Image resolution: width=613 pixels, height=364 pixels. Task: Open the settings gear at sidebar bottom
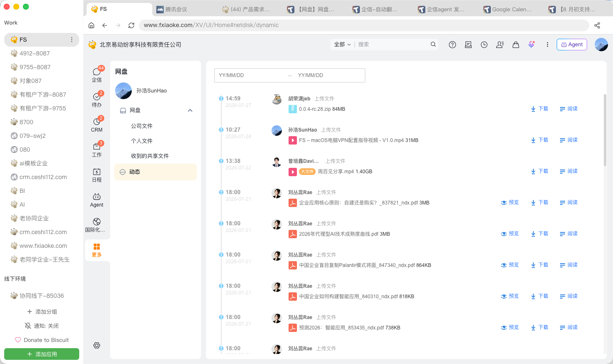click(x=97, y=345)
